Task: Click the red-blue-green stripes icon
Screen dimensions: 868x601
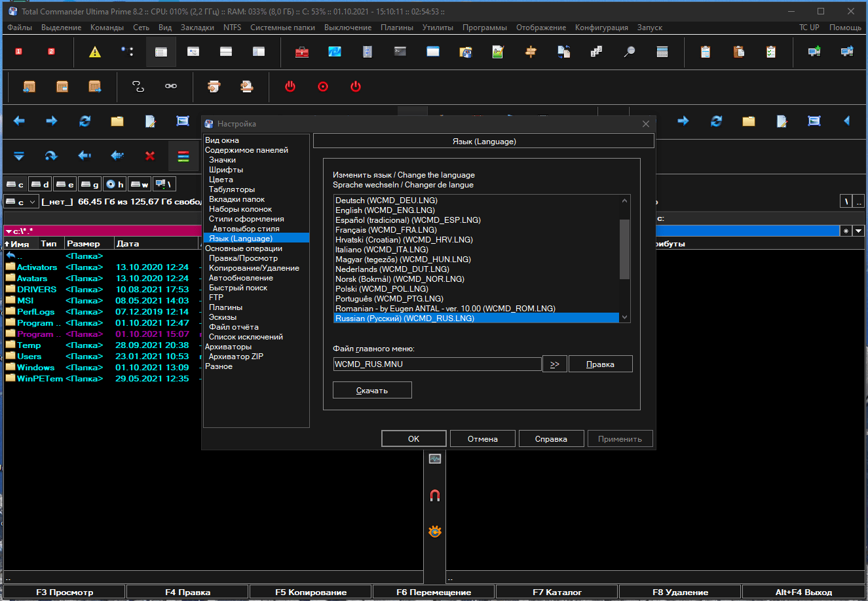Action: pyautogui.click(x=183, y=156)
